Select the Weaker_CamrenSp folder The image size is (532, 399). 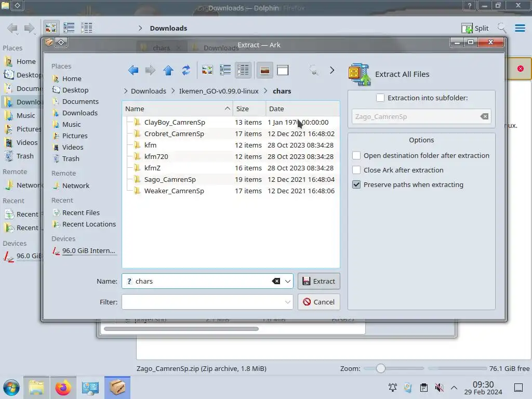click(174, 191)
